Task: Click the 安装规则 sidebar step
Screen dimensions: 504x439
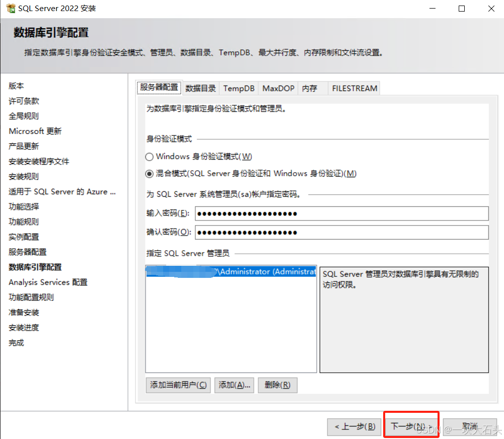Action: tap(24, 176)
